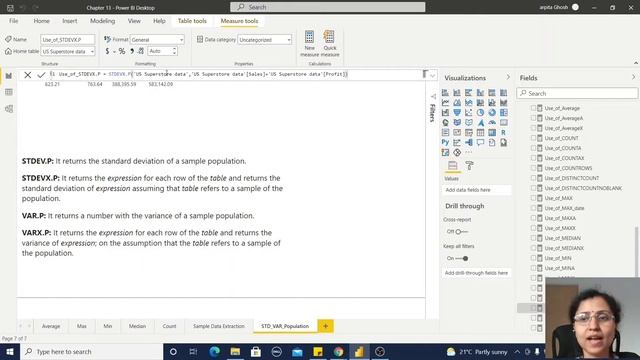Select the Table visual
The height and width of the screenshot is (360, 640).
pos(480,133)
